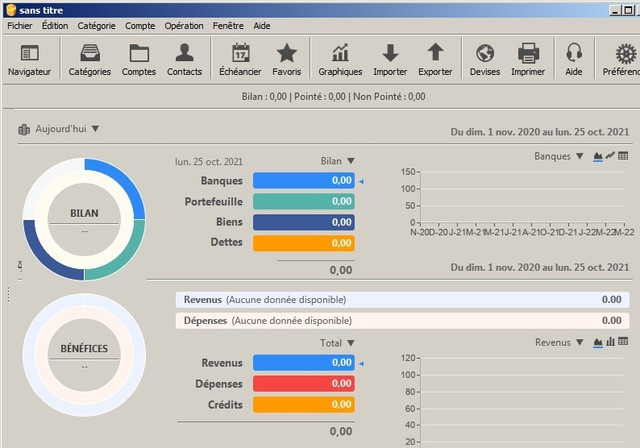Viewport: 640px width, 448px height.
Task: Open the Échéancier calendar icon
Action: 241,53
